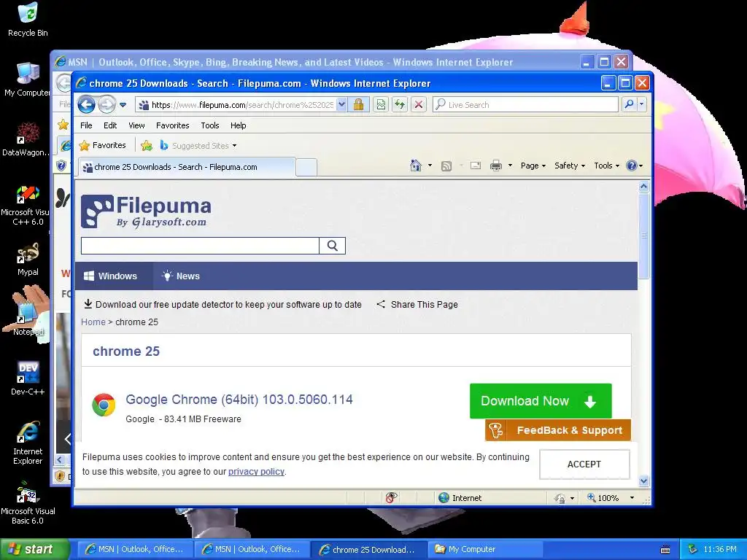Screen dimensions: 747x560
Task: Click the free update detector download link
Action: [x=223, y=304]
